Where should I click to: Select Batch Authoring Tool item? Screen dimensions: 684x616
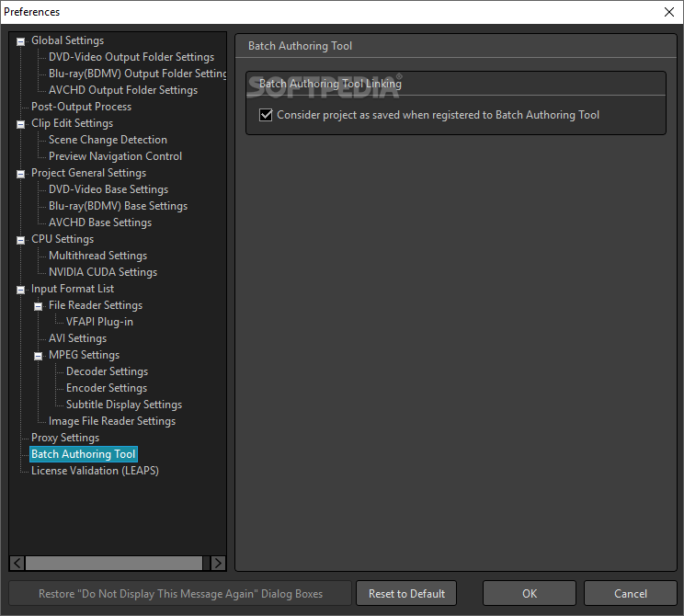tap(84, 454)
